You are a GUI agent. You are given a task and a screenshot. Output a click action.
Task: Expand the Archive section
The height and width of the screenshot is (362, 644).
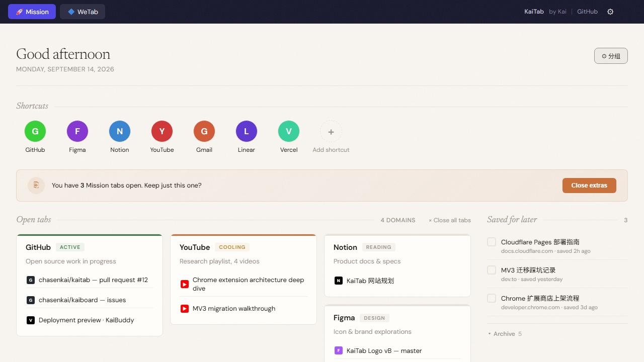(505, 334)
